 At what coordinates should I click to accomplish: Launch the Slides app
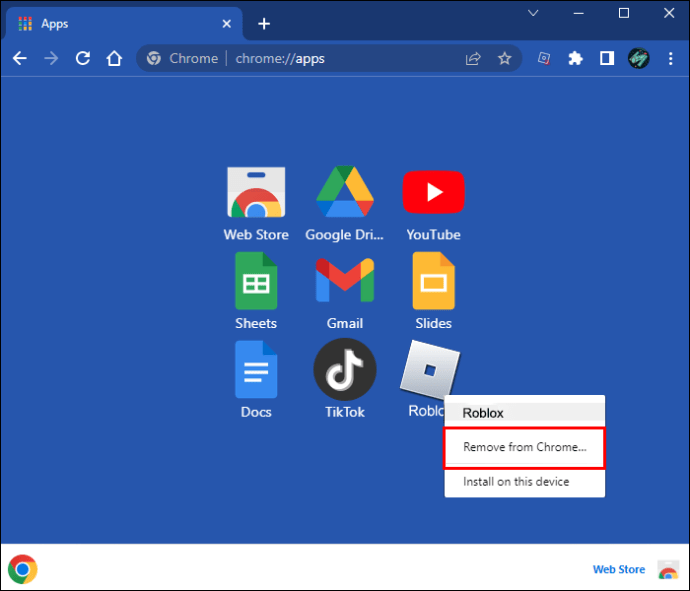point(433,282)
